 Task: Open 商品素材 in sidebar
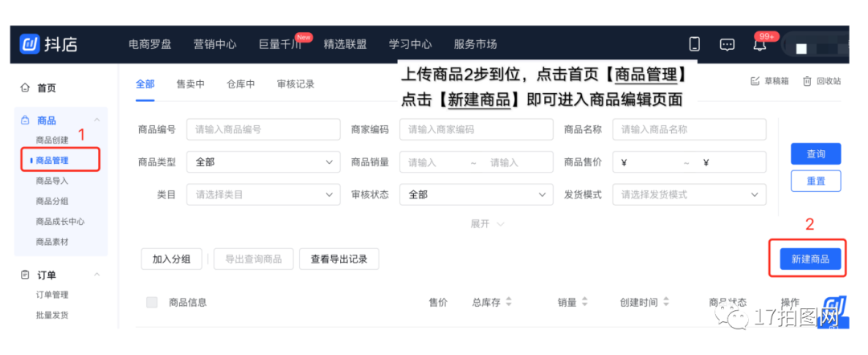click(x=52, y=242)
